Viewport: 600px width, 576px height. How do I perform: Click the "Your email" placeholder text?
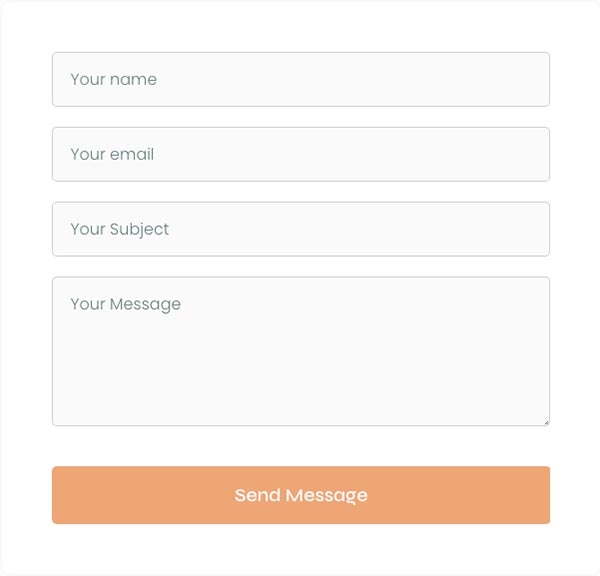point(112,154)
